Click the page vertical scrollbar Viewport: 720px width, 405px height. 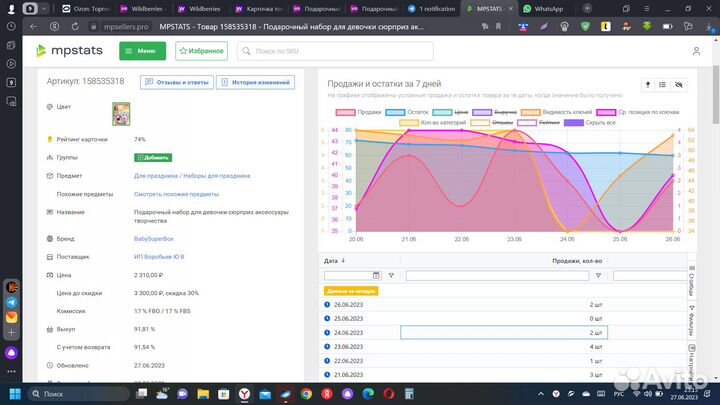point(716,95)
